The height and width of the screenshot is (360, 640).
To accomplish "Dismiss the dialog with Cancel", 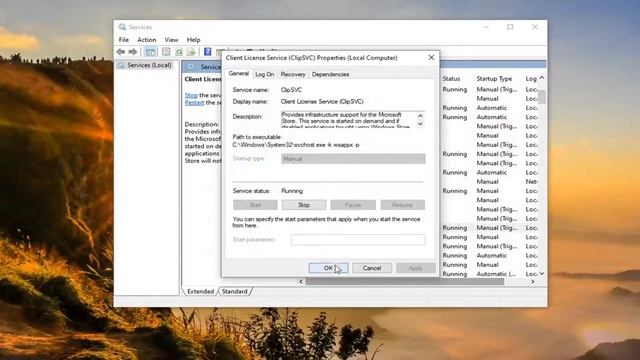I will 372,268.
